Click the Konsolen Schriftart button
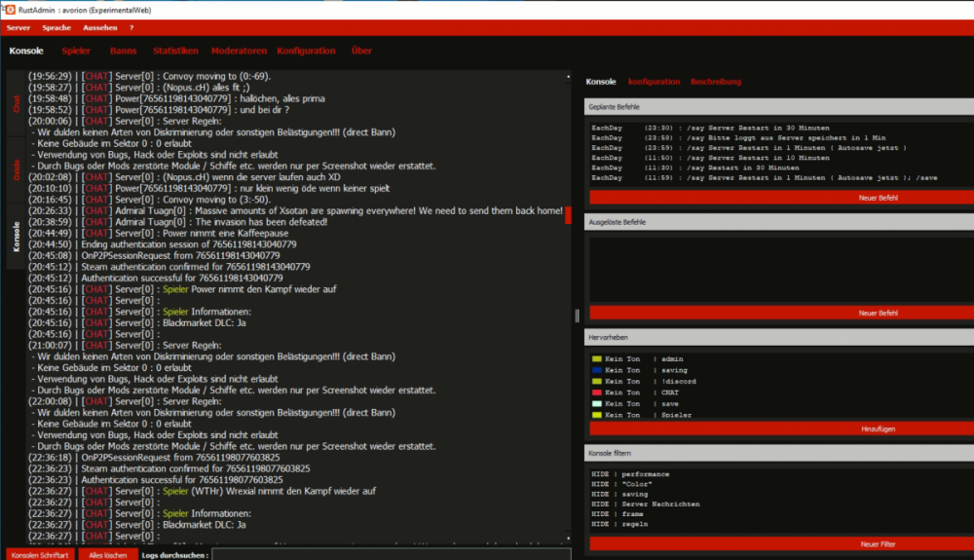The image size is (974, 560). (x=40, y=555)
